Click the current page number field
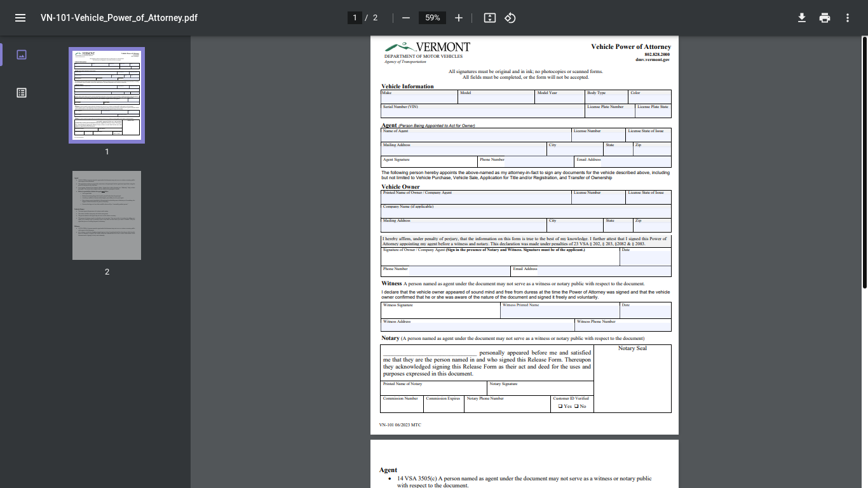The image size is (868, 488). pyautogui.click(x=355, y=18)
